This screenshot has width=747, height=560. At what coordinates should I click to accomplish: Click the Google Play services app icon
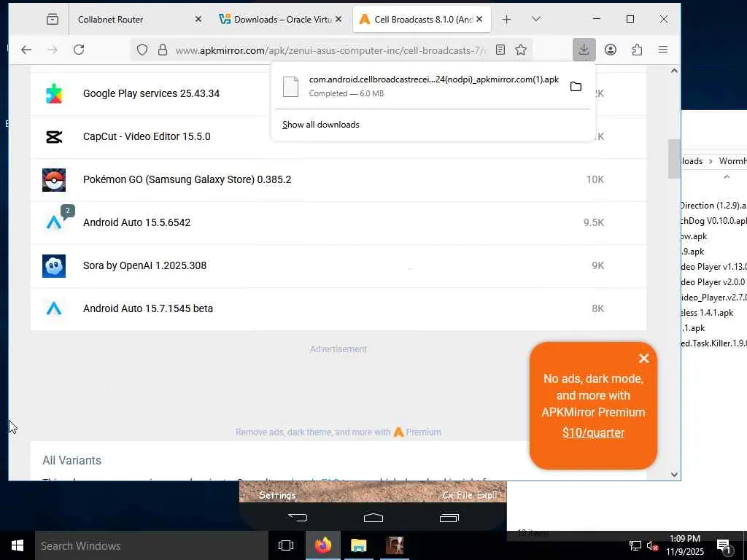tap(54, 93)
